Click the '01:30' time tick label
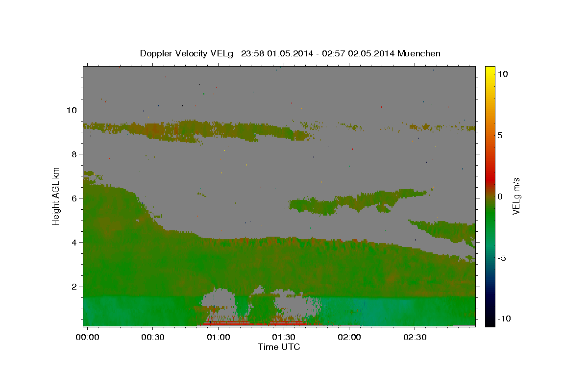This screenshot has width=588, height=392. (284, 337)
